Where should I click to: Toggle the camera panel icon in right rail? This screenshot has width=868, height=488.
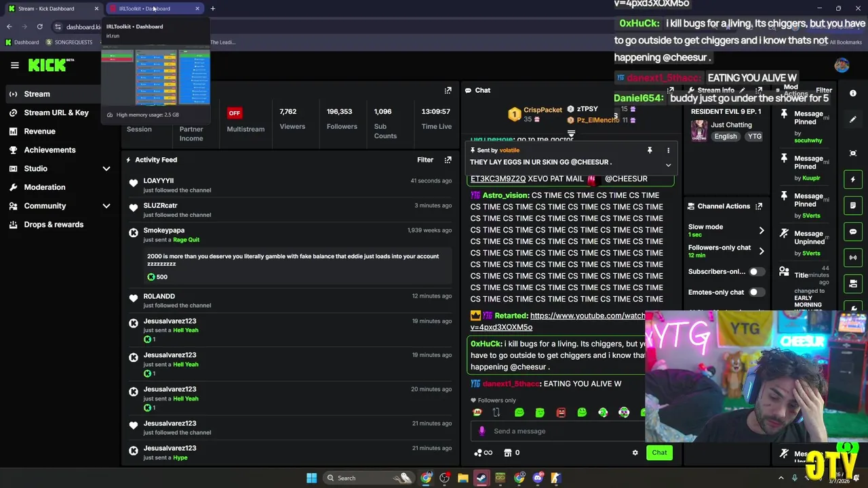click(853, 283)
